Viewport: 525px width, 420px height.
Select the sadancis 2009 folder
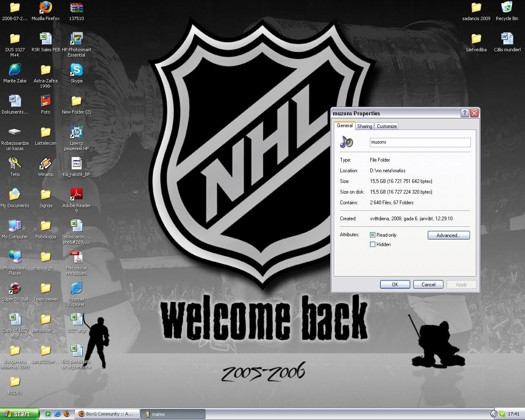tap(476, 11)
